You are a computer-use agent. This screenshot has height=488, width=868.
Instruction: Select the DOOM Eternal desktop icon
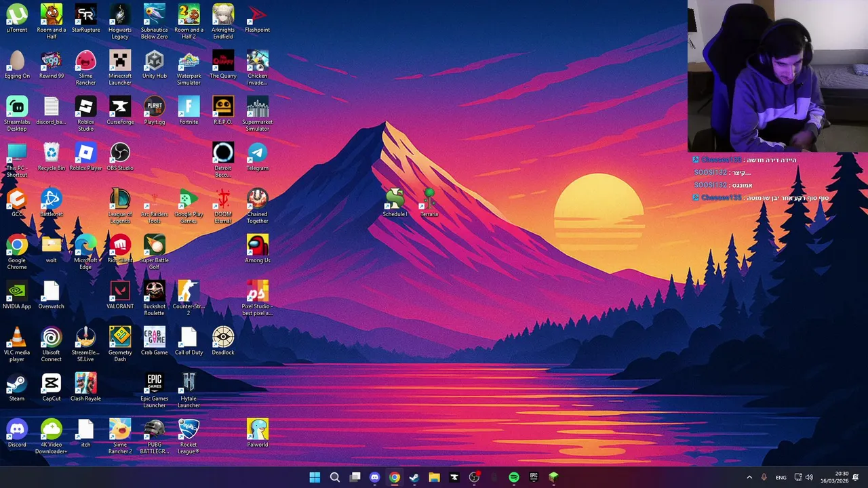pos(223,206)
